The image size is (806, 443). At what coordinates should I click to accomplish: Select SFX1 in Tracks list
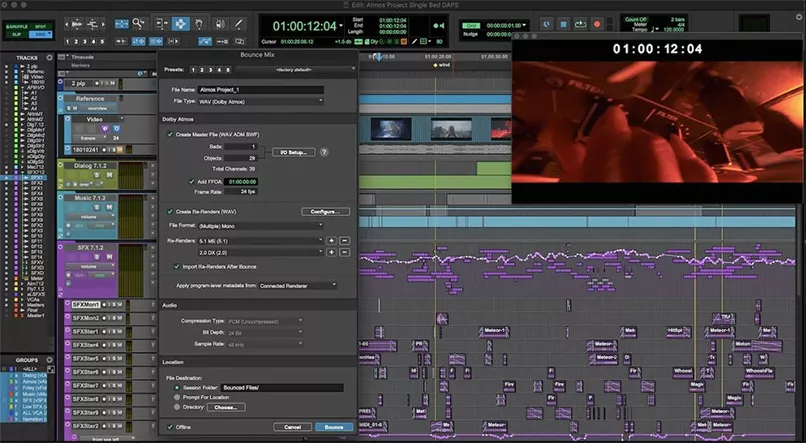pos(36,177)
